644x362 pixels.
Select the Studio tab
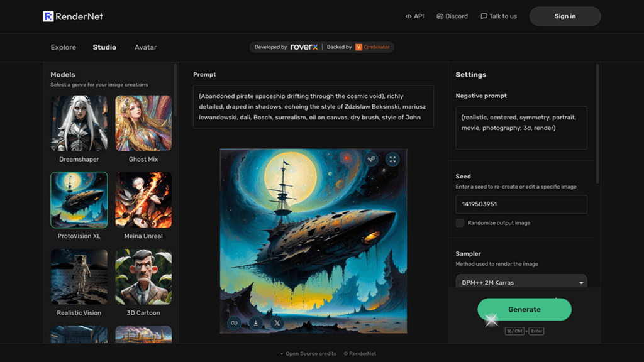tap(104, 47)
